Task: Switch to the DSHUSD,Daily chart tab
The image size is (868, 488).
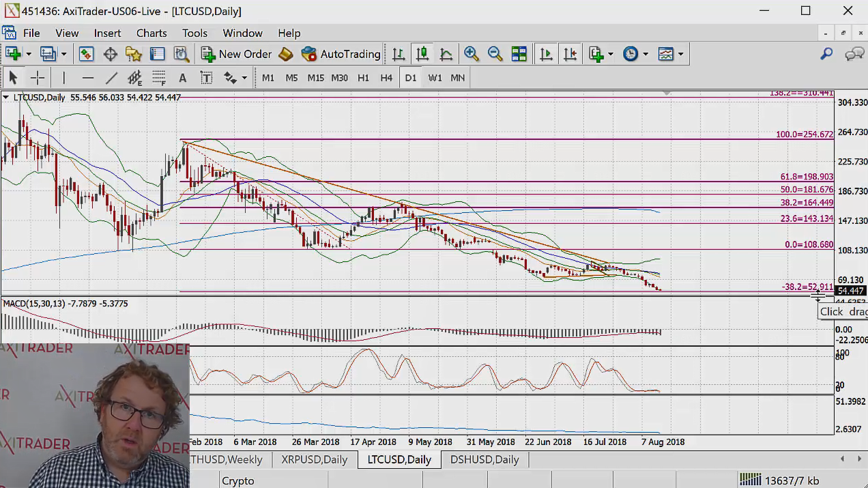Action: point(484,459)
